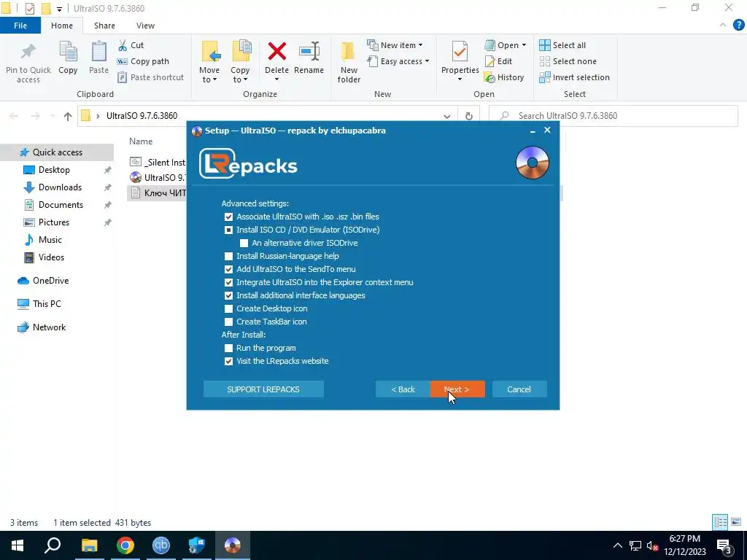Collapse the Explorer ribbon chevron

tap(723, 26)
